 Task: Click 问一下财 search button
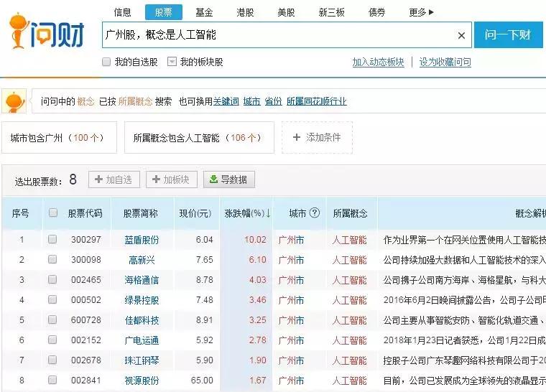509,34
